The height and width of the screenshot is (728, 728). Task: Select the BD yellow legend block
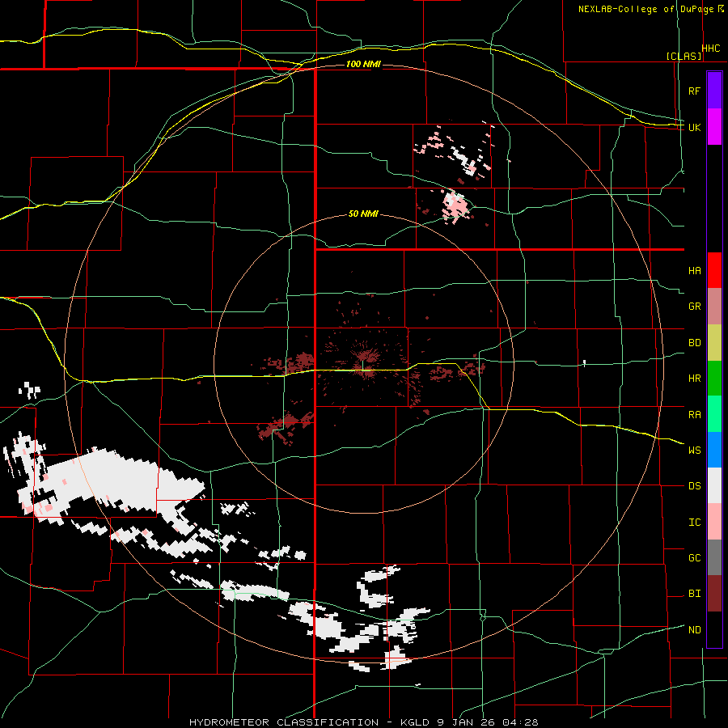click(x=714, y=342)
